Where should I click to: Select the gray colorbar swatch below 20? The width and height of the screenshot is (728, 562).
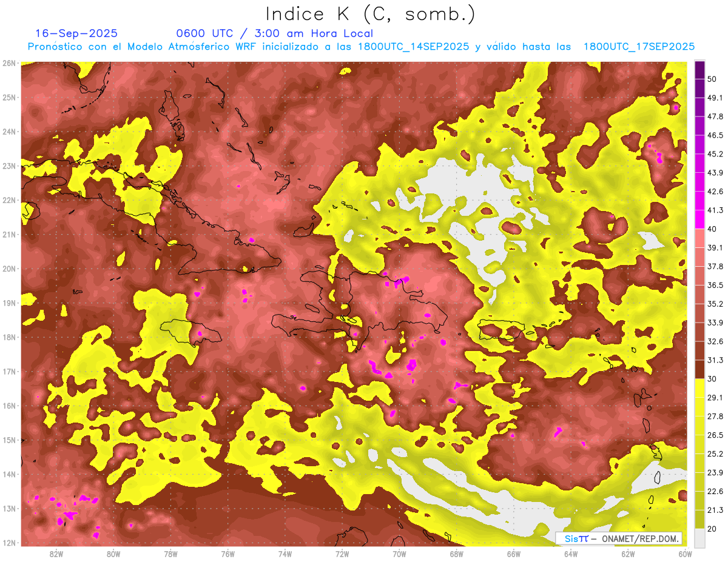pos(699,538)
